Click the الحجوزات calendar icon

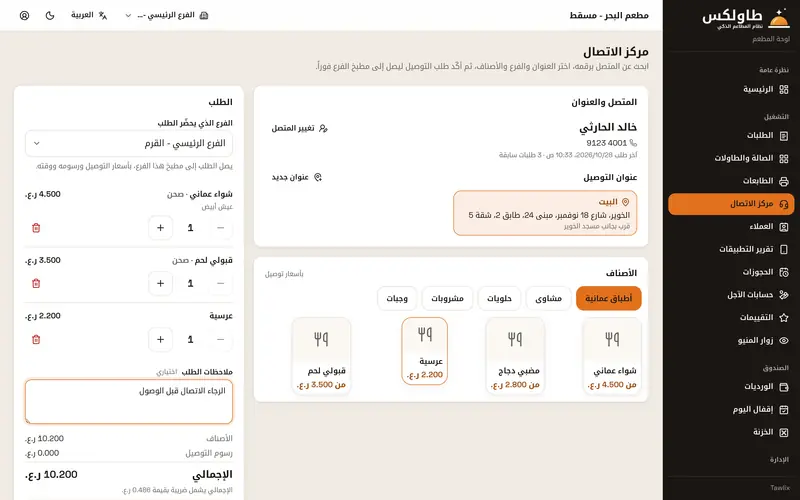pos(784,272)
